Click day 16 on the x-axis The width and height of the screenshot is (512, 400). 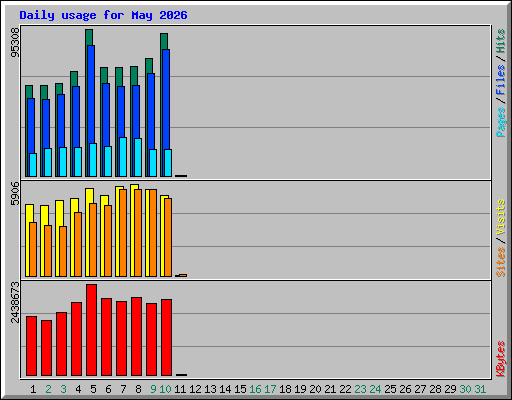tap(255, 389)
